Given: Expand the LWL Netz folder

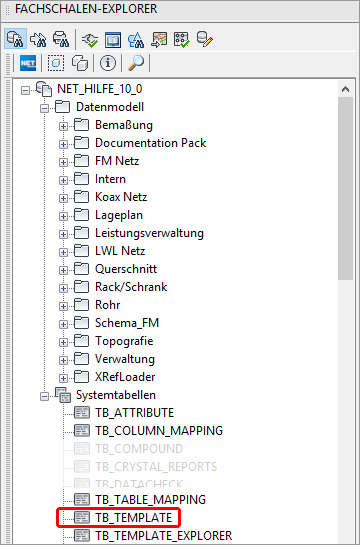Looking at the screenshot, I should tap(63, 252).
